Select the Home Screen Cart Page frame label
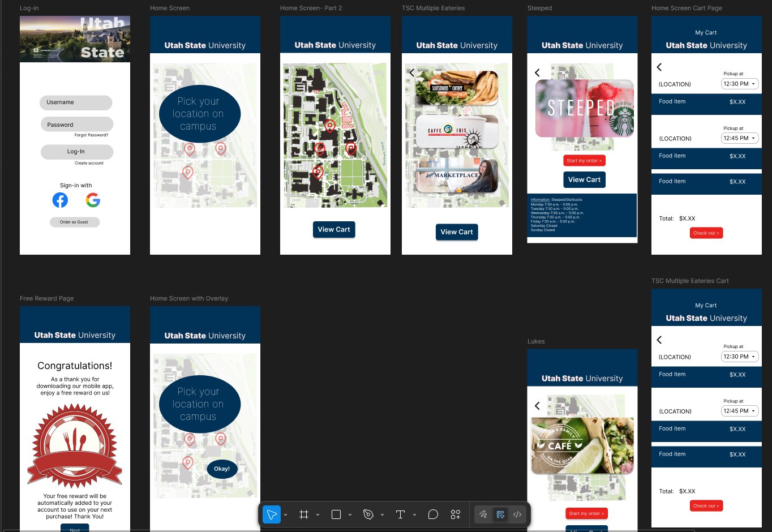This screenshot has height=532, width=772. point(687,8)
